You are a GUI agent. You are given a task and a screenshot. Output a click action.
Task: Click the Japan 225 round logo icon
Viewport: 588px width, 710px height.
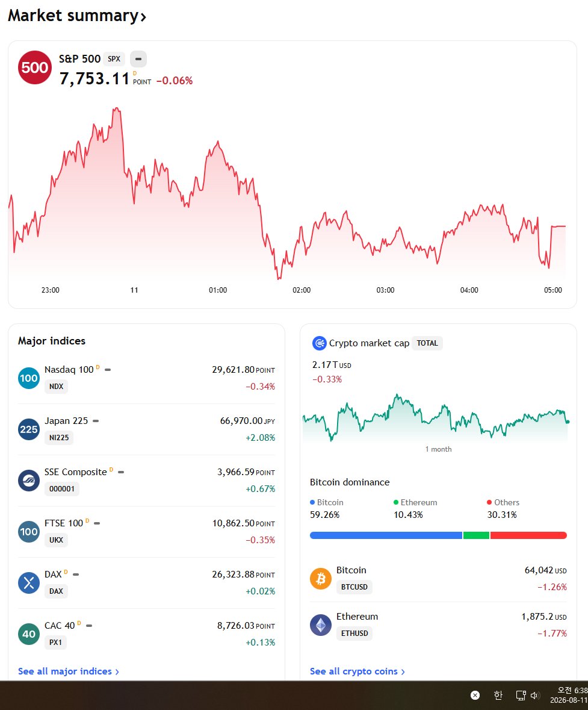[x=29, y=429]
